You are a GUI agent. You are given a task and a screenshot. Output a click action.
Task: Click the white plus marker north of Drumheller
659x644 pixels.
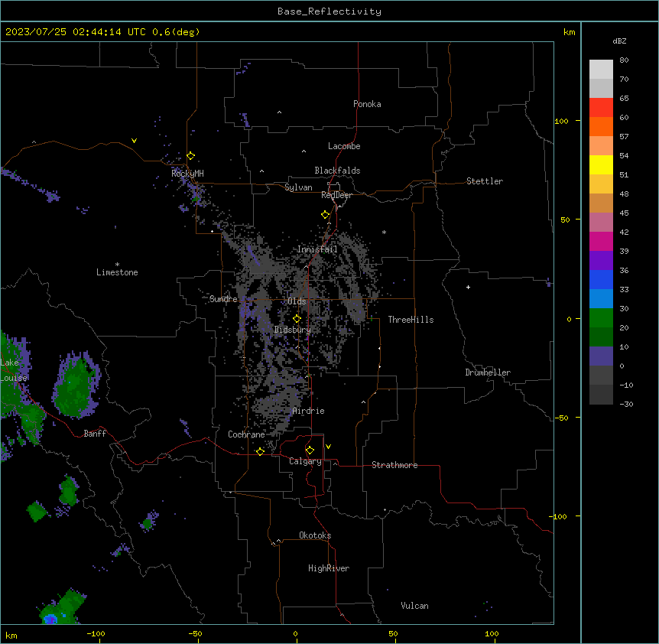pyautogui.click(x=468, y=287)
